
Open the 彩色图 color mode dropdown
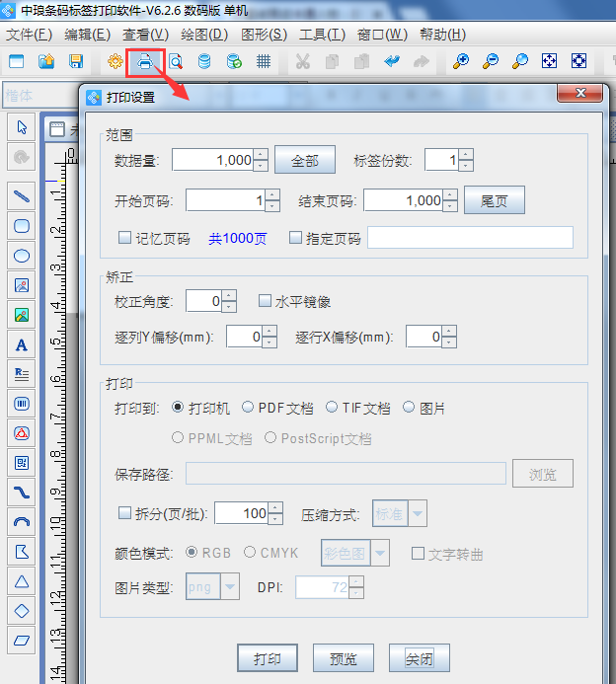380,554
